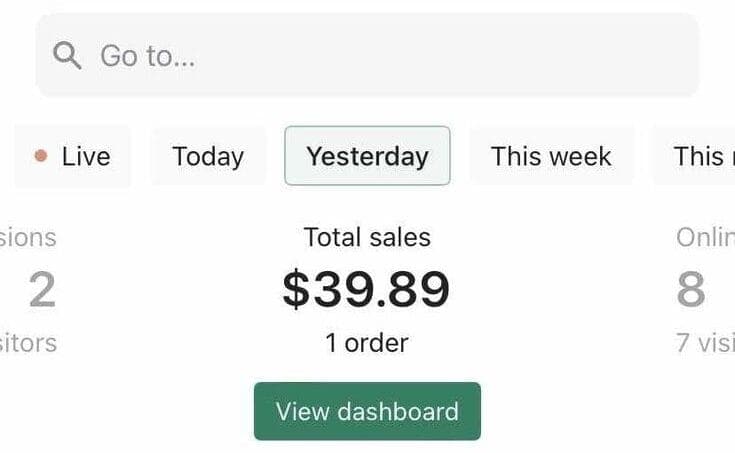Viewport: 735px width, 453px height.
Task: Click the cut-off Sessions label on left
Action: (28, 237)
